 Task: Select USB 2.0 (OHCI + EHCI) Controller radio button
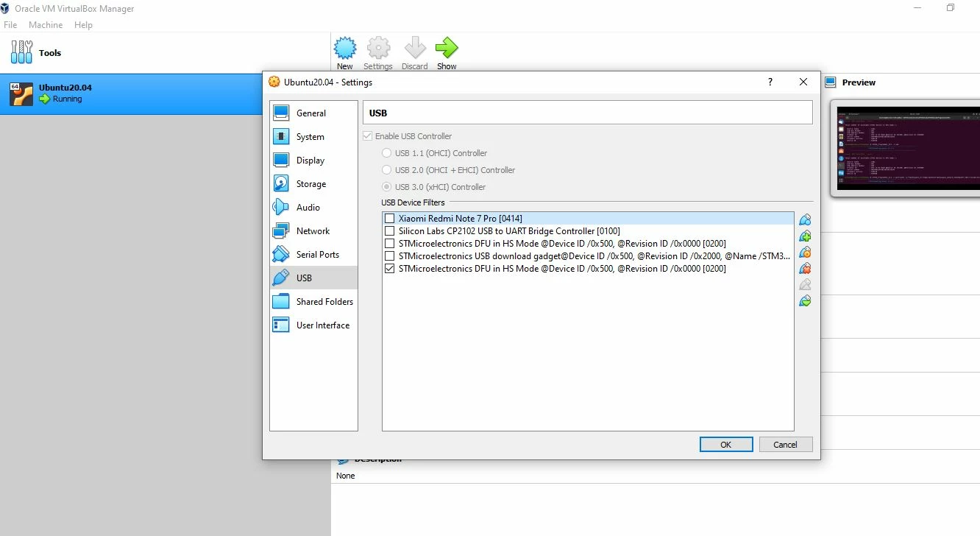[x=386, y=170]
